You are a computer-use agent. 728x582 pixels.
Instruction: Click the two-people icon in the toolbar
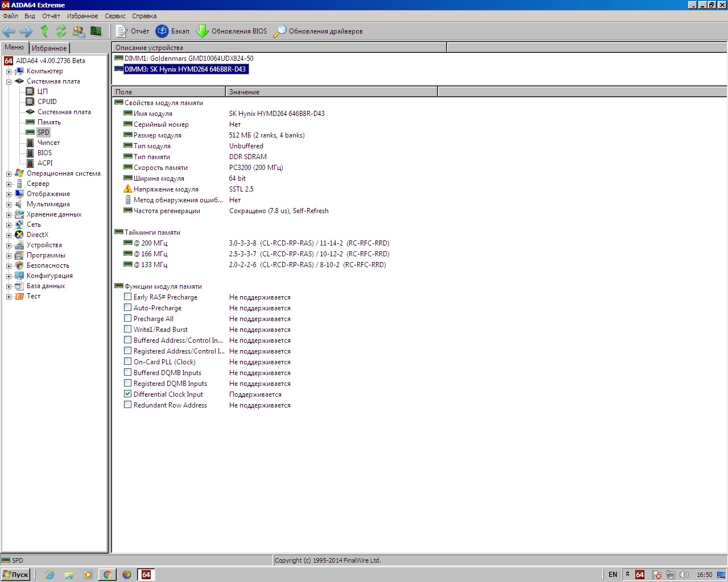[x=78, y=31]
